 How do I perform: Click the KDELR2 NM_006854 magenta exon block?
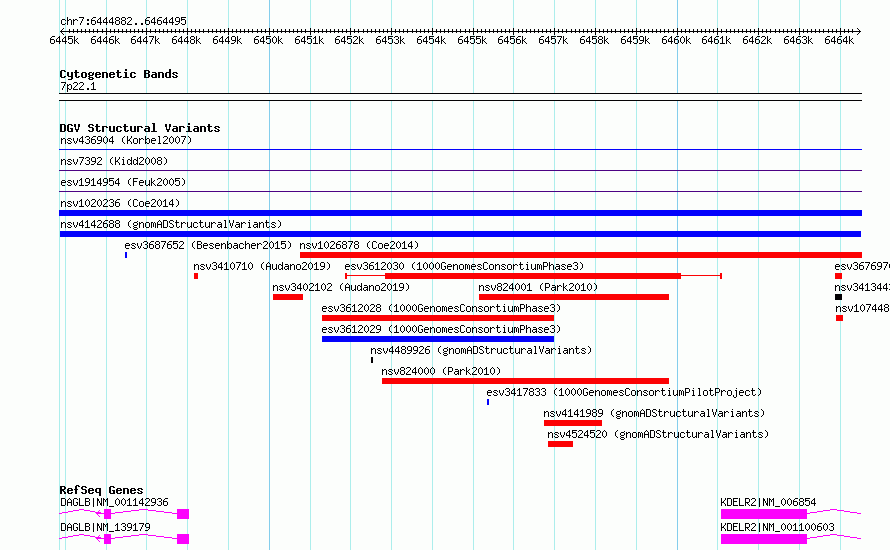[763, 514]
